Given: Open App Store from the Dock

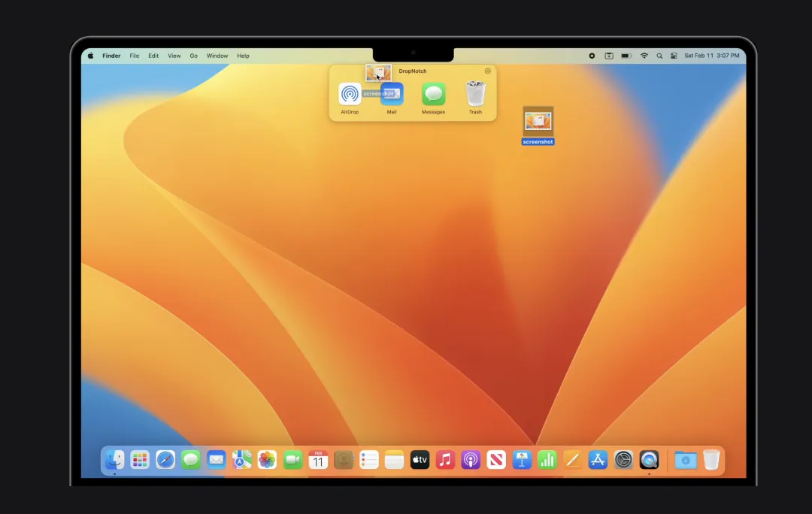Looking at the screenshot, I should pos(598,460).
